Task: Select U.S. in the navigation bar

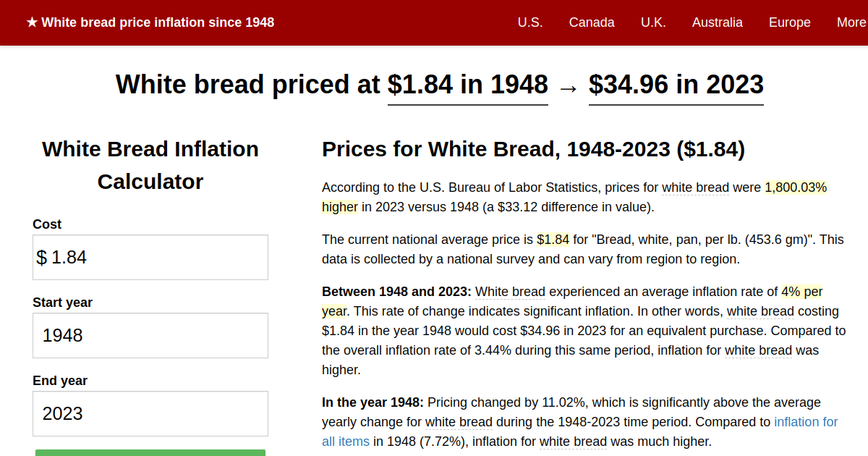Action: (x=530, y=22)
